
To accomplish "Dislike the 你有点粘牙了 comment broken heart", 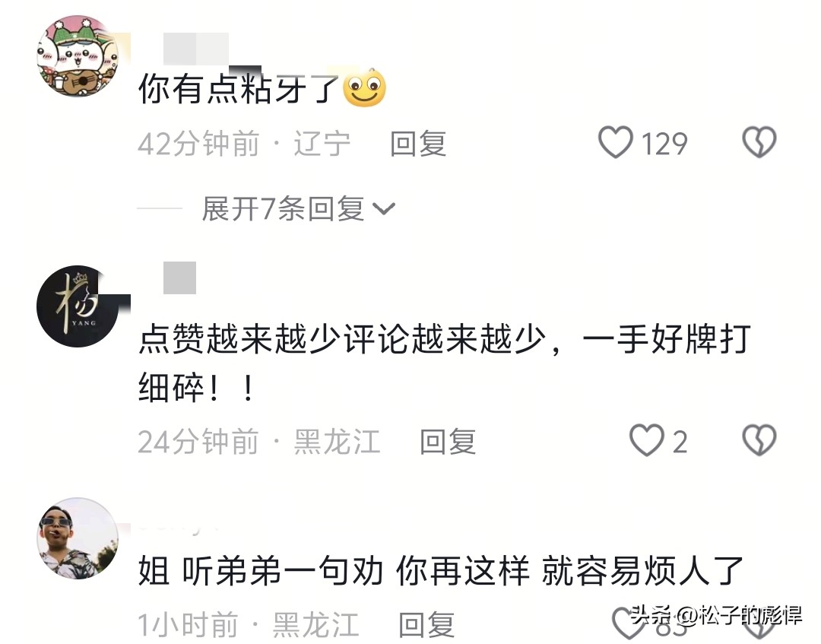I will coord(759,142).
